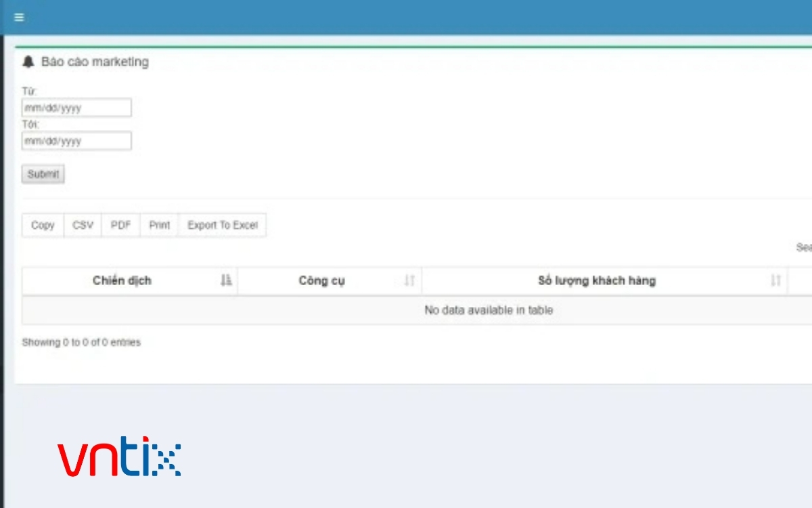Screen dimensions: 812x508
Task: Export the table as CSV
Action: pyautogui.click(x=83, y=226)
